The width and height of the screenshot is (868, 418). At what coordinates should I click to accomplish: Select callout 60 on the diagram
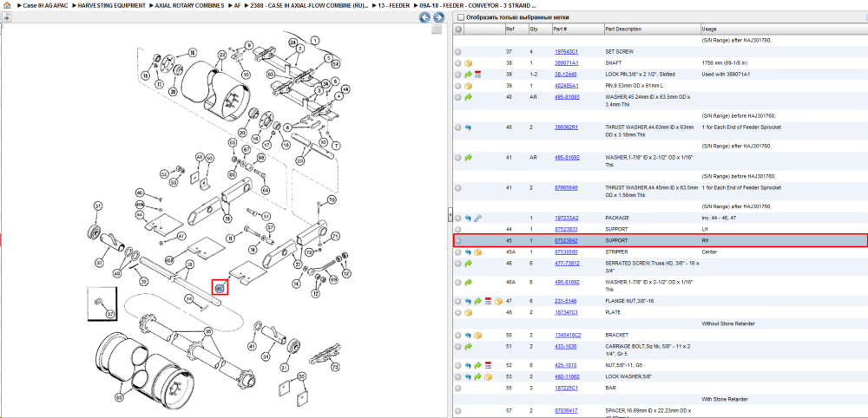point(118,397)
